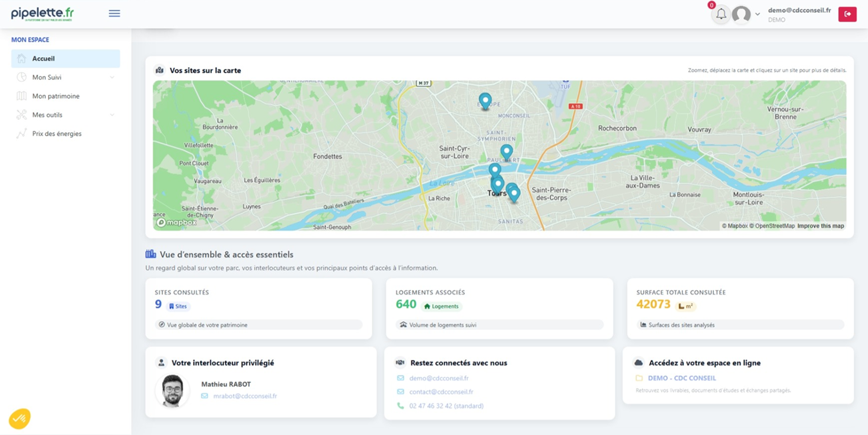Click contact@cdcconseil.fr email link

(441, 392)
